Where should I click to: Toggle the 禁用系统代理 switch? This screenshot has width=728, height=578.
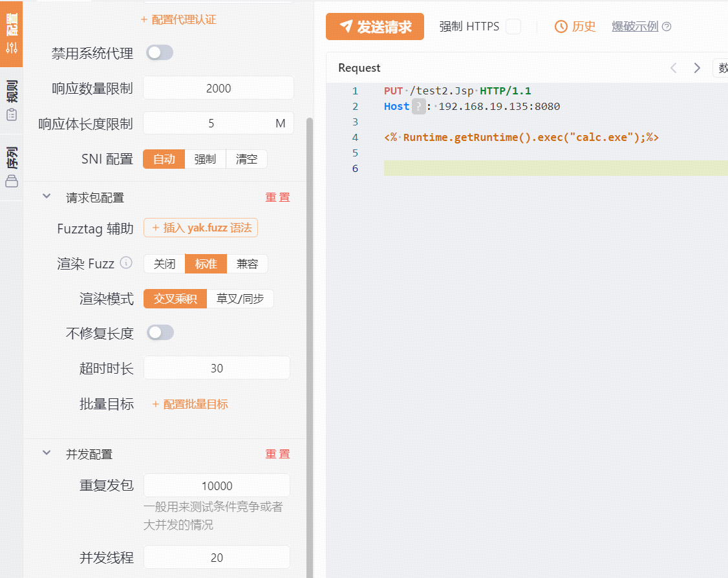(x=159, y=53)
